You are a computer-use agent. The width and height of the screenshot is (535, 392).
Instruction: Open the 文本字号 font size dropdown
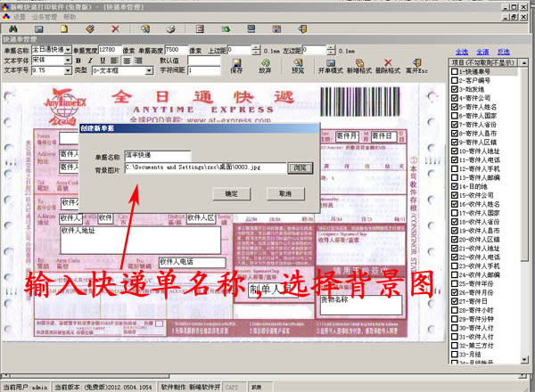(x=68, y=70)
